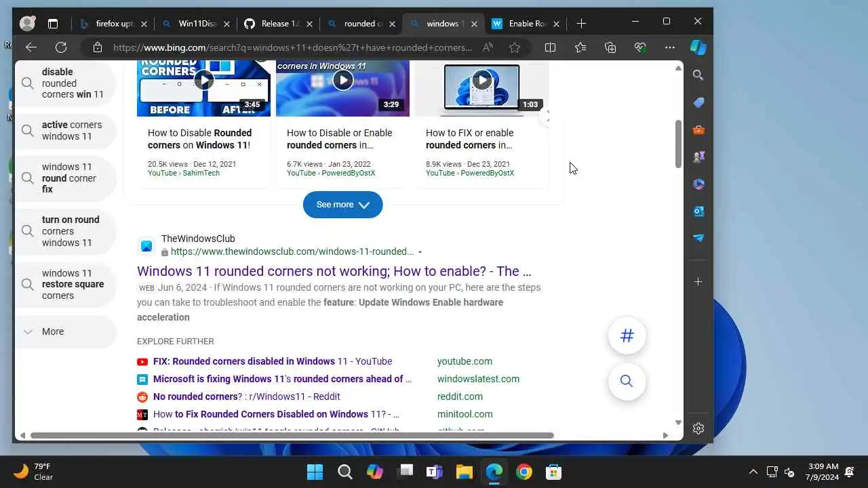Open sidebar settings gear

point(698,428)
